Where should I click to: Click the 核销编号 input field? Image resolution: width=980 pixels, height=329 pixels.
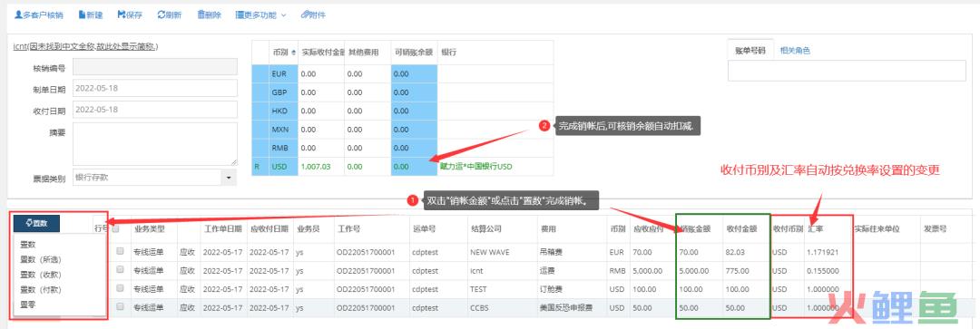(155, 67)
